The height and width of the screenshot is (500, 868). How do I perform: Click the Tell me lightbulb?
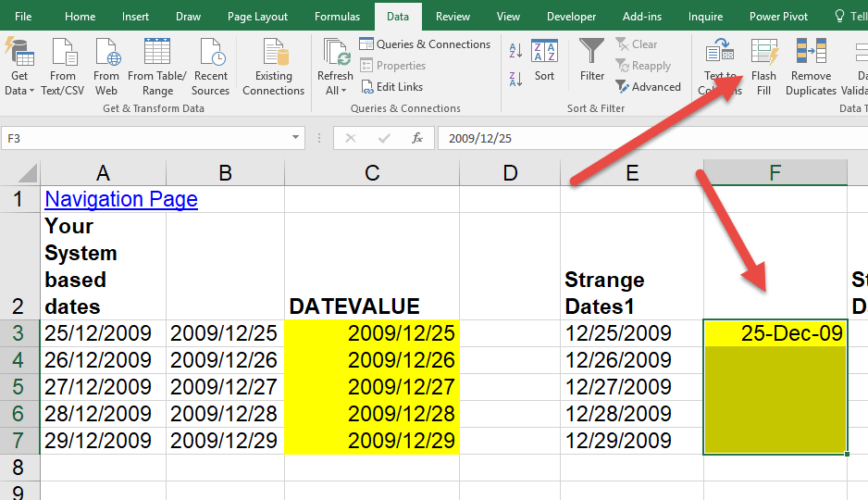point(839,16)
